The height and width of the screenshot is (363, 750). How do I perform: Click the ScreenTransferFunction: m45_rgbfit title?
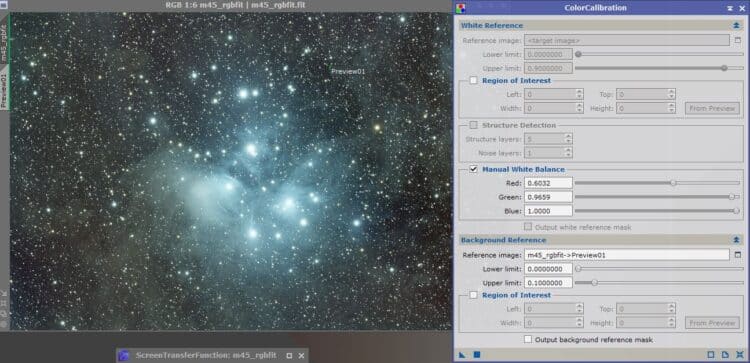point(206,355)
